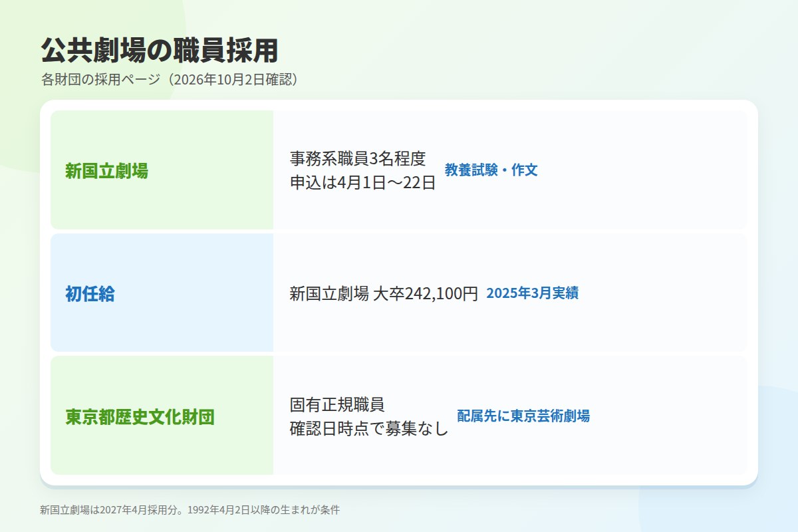Open the 2025年3月実績 tag

click(x=532, y=293)
